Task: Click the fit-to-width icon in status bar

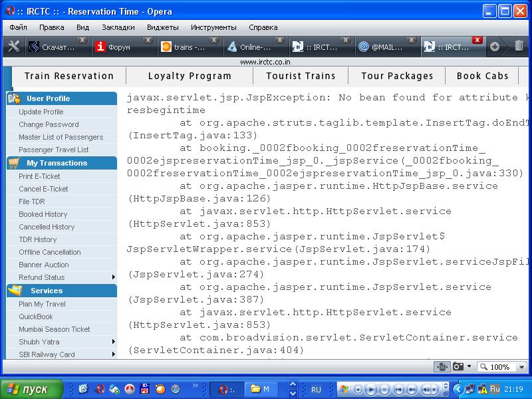Action: tap(442, 366)
